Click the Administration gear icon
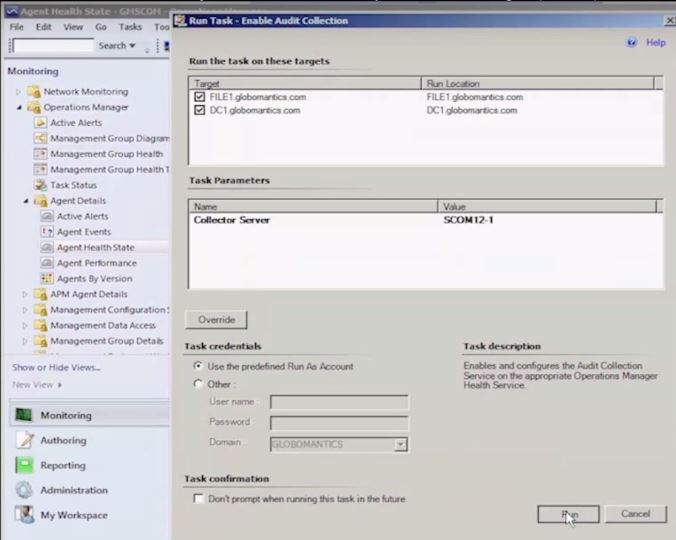 [x=23, y=490]
